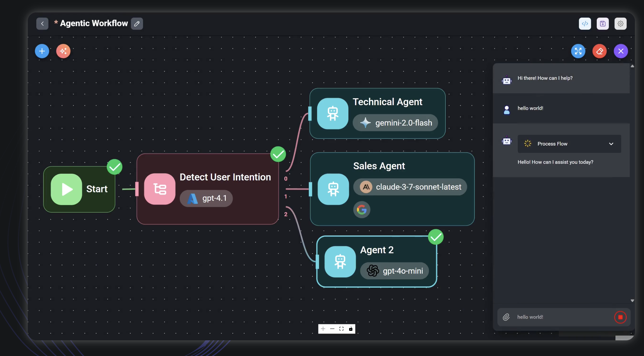Select the gpt-4.1 model chip
Viewport: 644px width, 356px height.
click(x=206, y=198)
